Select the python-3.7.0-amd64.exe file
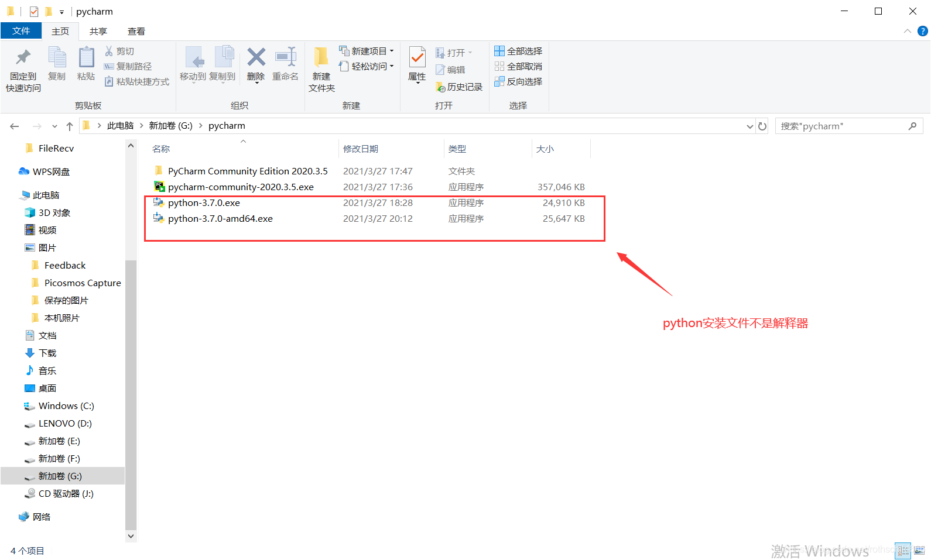 click(x=220, y=219)
